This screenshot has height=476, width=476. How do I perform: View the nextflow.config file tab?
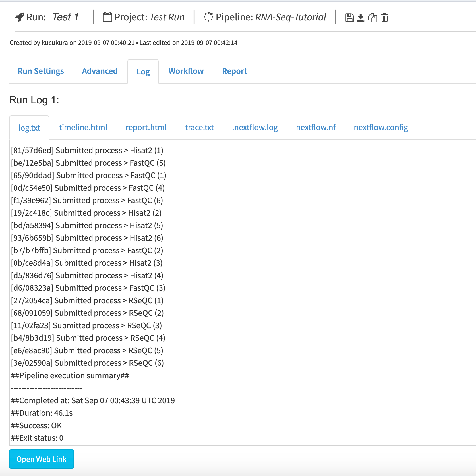(x=381, y=127)
